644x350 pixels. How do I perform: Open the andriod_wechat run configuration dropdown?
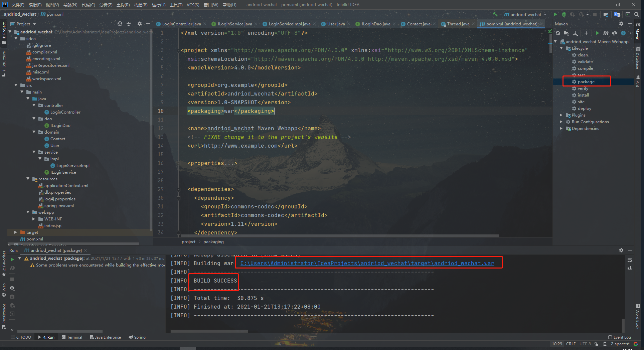click(526, 14)
